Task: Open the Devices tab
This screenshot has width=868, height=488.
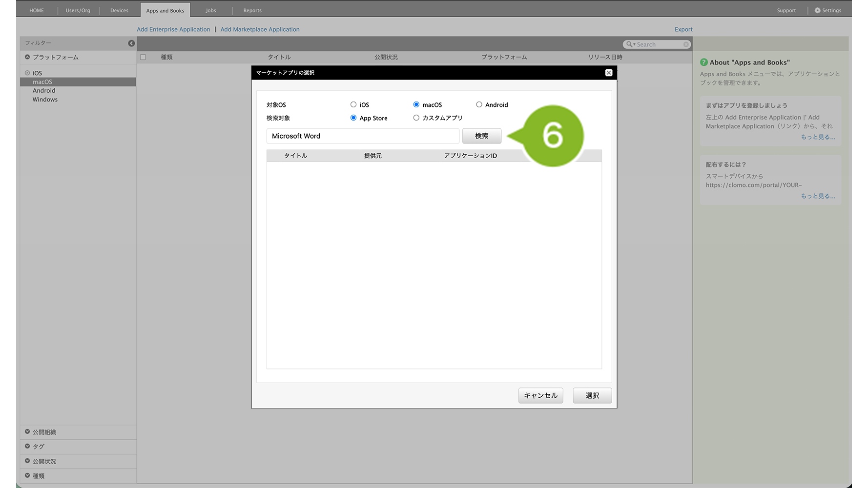Action: pos(119,10)
